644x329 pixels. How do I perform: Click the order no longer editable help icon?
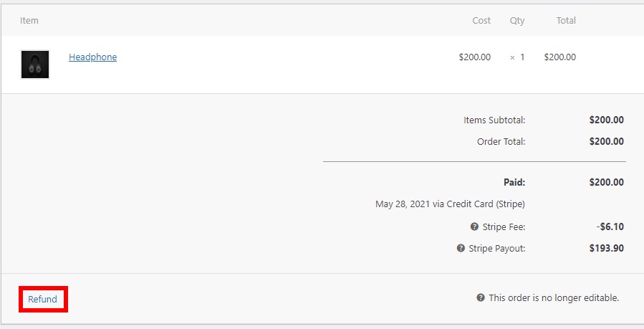pos(481,297)
